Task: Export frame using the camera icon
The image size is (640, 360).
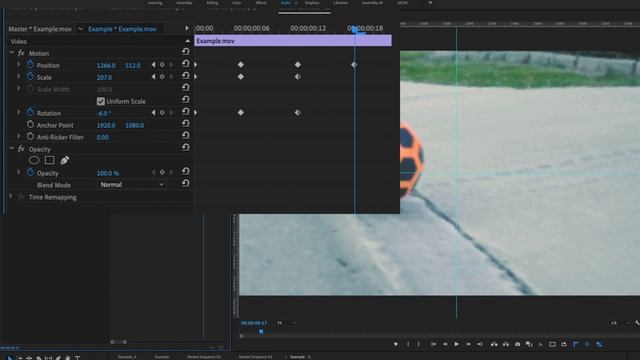Action: click(518, 344)
